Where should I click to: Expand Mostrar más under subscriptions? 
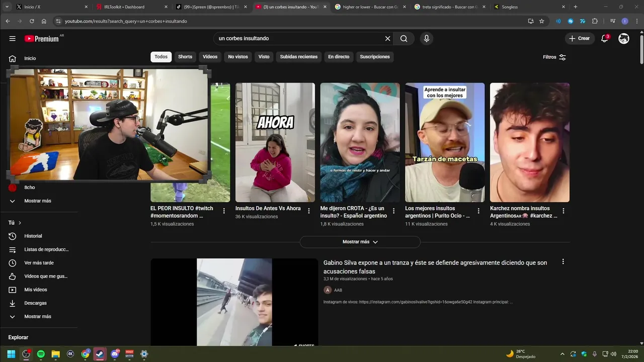[x=39, y=201]
